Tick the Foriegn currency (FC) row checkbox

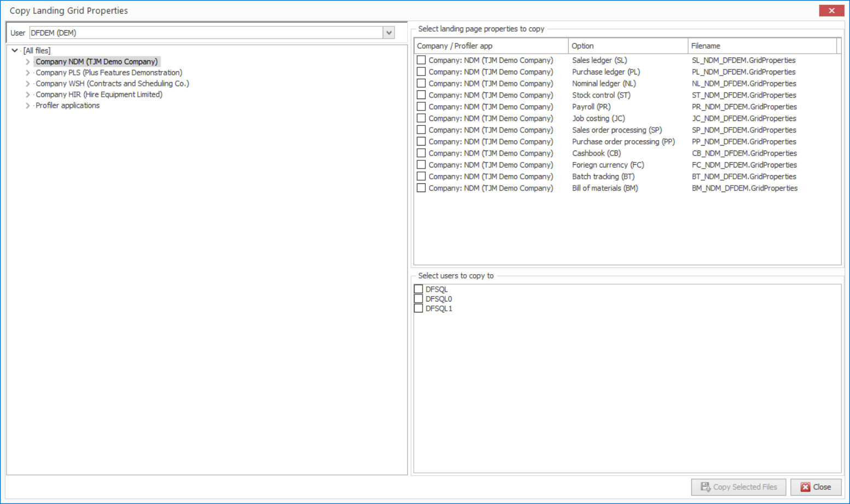(x=421, y=165)
